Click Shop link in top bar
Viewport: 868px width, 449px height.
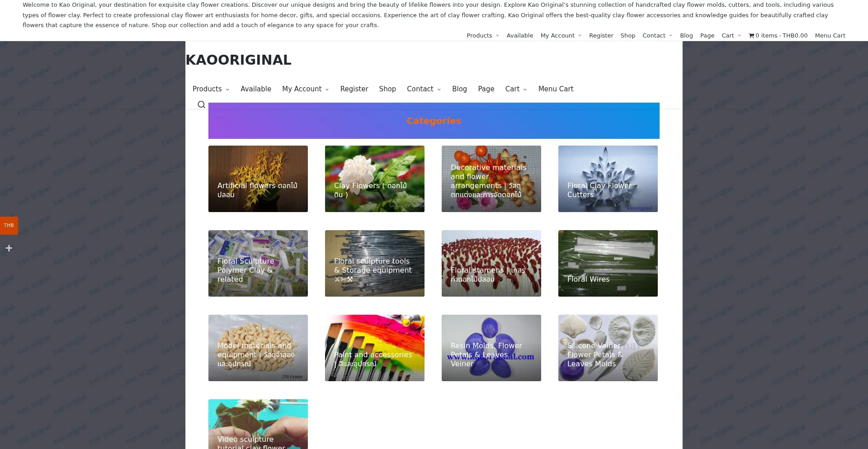(x=627, y=36)
